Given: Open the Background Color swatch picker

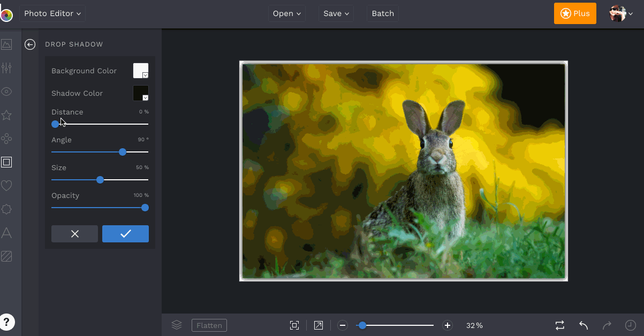Looking at the screenshot, I should (141, 71).
